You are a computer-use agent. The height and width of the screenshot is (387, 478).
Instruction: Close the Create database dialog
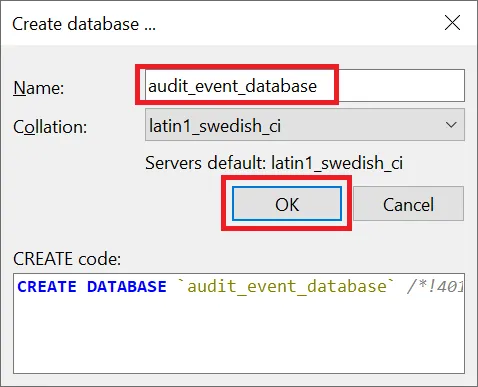coord(452,23)
